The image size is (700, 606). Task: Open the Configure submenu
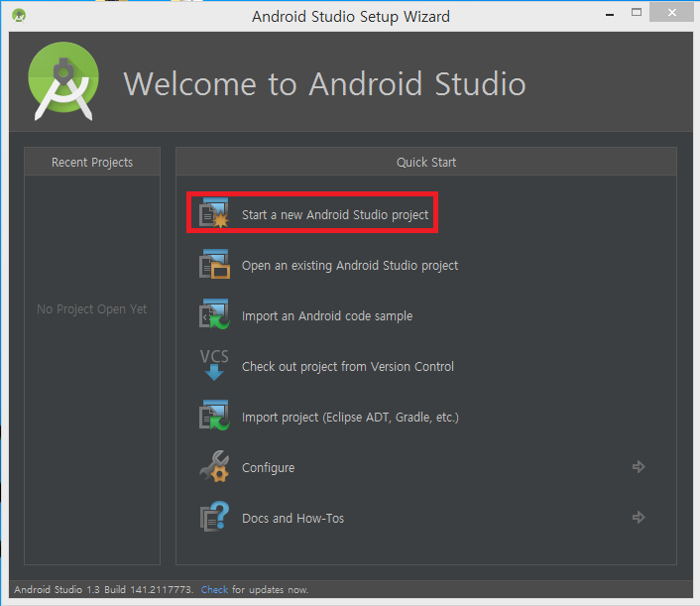tap(269, 467)
